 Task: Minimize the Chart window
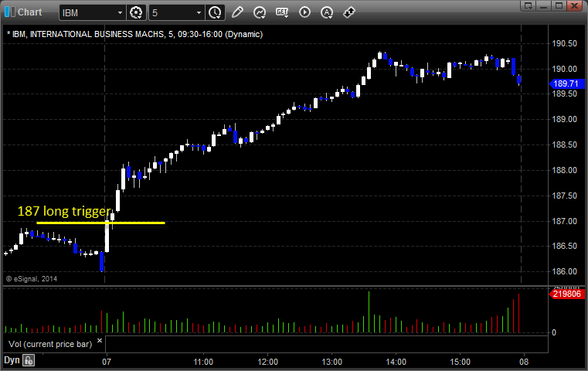544,5
